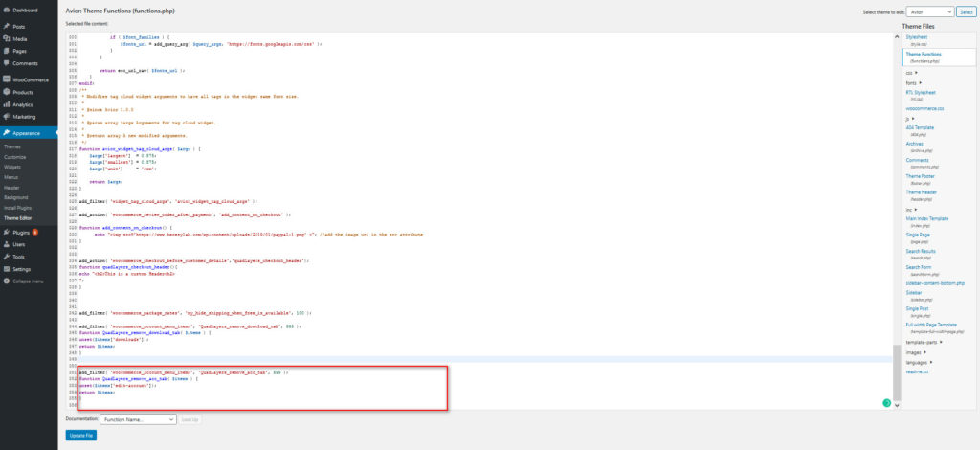Image resolution: width=980 pixels, height=450 pixels.
Task: Click the Appearance paintbrush icon
Action: pos(7,133)
